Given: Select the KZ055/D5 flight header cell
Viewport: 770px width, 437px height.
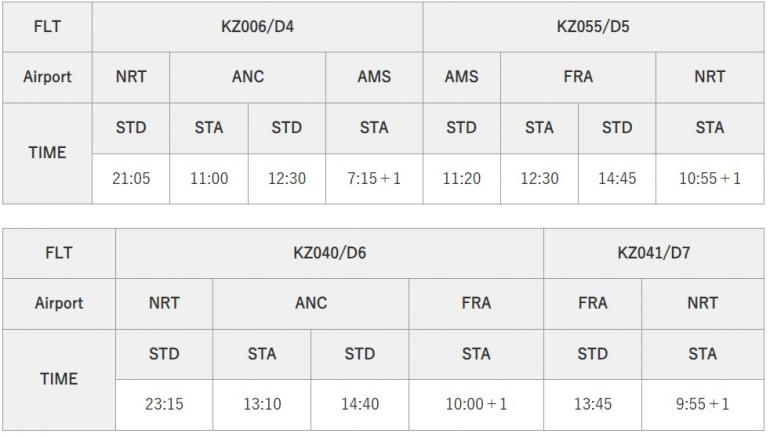Looking at the screenshot, I should (x=593, y=27).
